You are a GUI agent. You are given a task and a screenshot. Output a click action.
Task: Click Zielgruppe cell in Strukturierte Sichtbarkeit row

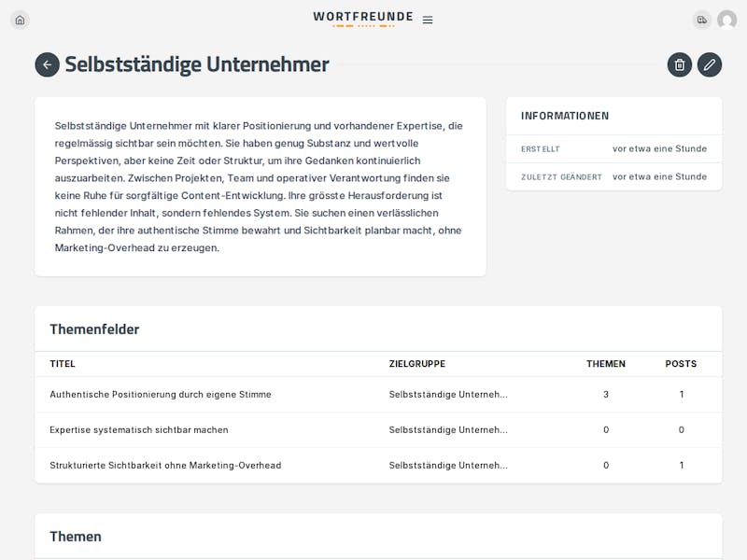point(448,465)
